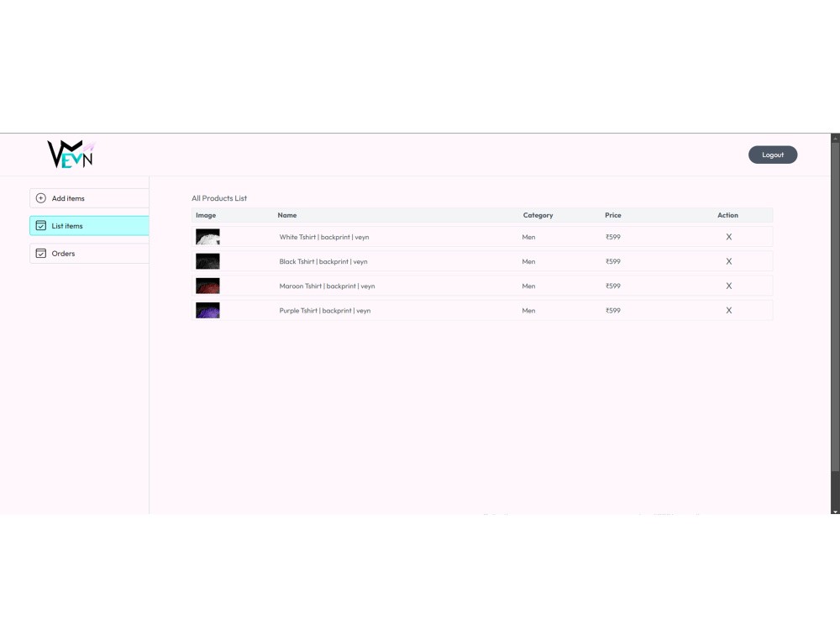The image size is (840, 630).
Task: Click 'Maroon Tshirt | backprint | veyn' name
Action: pyautogui.click(x=328, y=286)
